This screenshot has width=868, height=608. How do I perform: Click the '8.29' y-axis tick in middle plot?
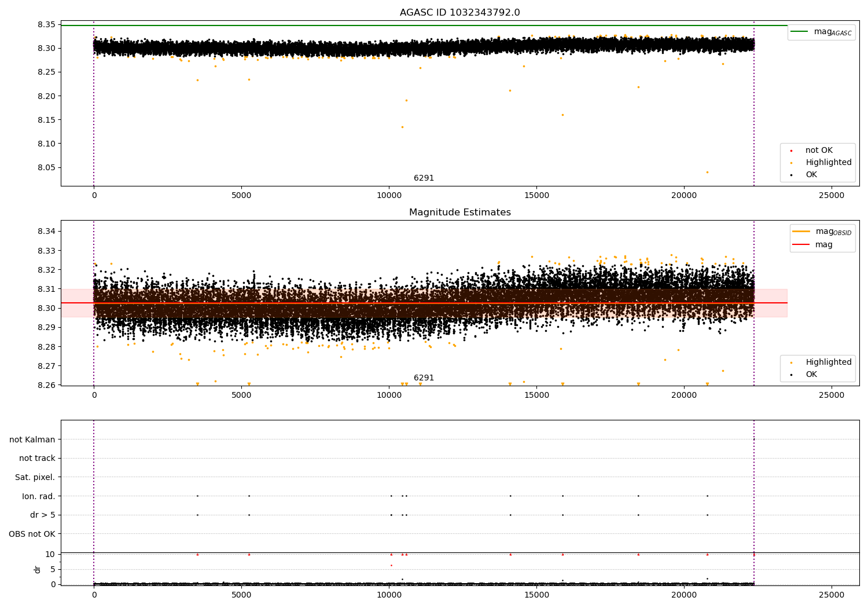[46, 328]
